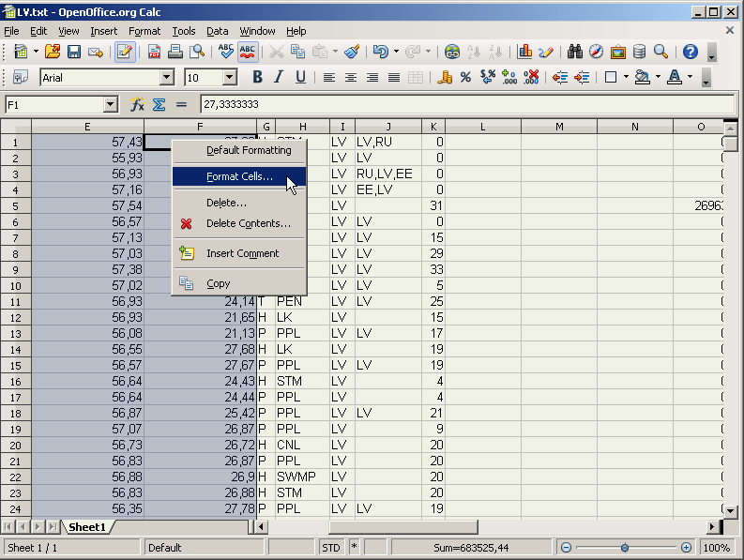Open Page Preview icon
The width and height of the screenshot is (744, 560).
click(196, 52)
